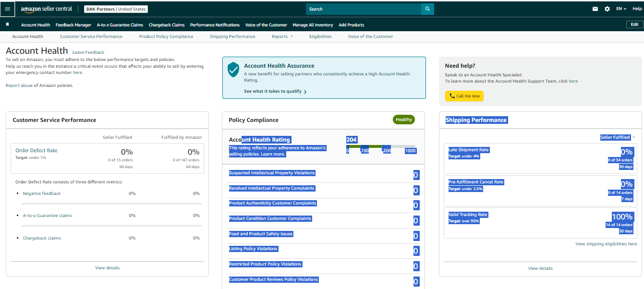Click the Late Shipment Rate card
This screenshot has height=289, width=644.
tap(540, 158)
